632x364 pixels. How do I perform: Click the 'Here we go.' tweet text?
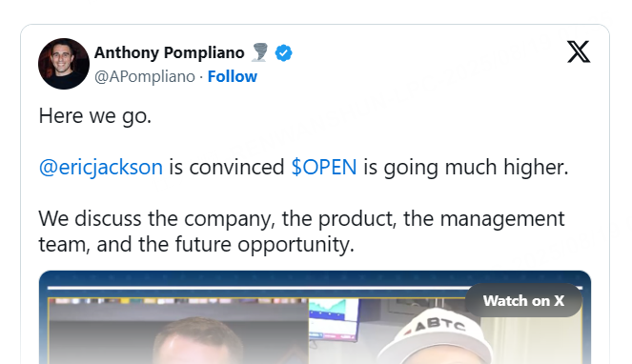[95, 116]
